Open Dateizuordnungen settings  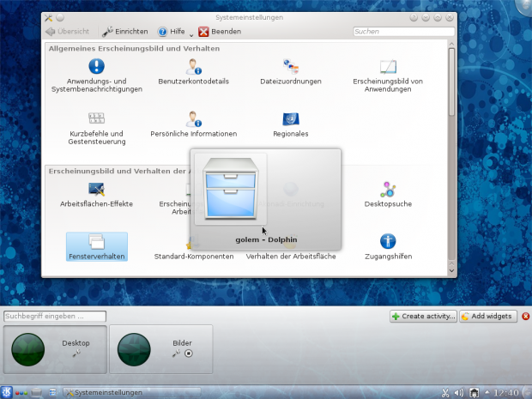click(291, 67)
